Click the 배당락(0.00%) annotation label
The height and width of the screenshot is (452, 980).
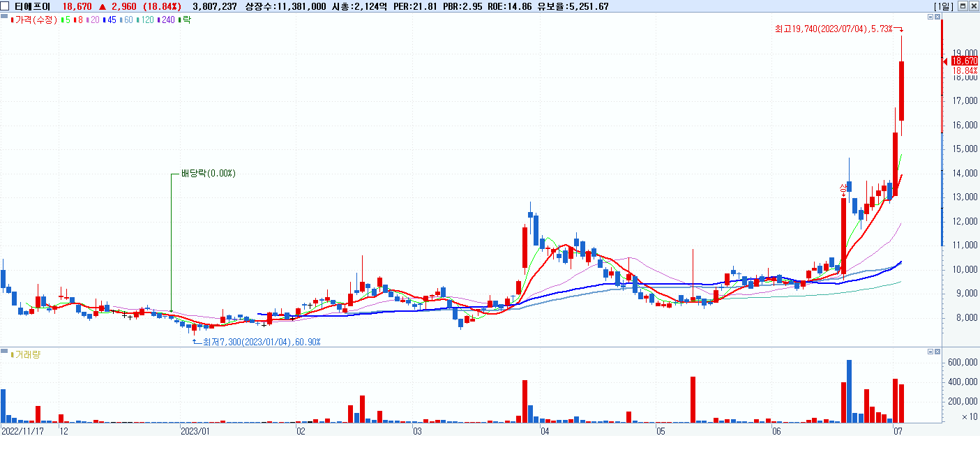point(208,173)
